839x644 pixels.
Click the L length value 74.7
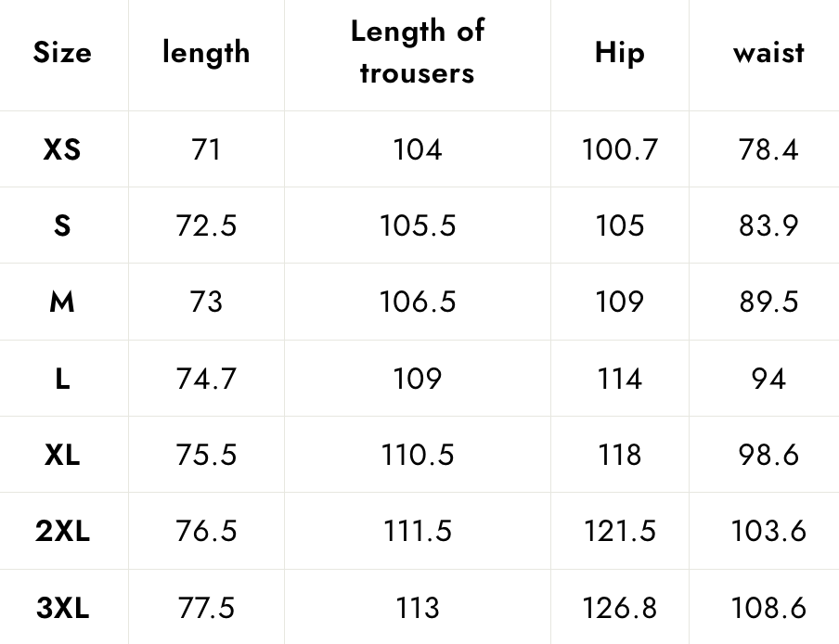click(206, 379)
